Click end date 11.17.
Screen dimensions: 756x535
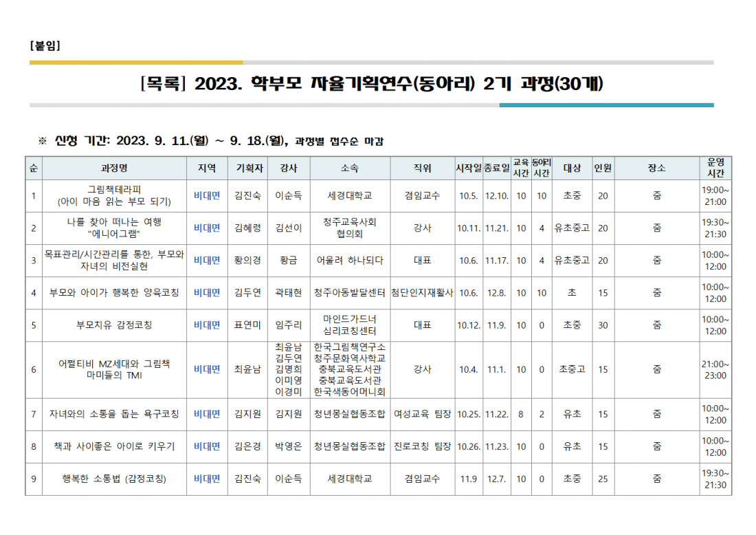click(x=497, y=261)
